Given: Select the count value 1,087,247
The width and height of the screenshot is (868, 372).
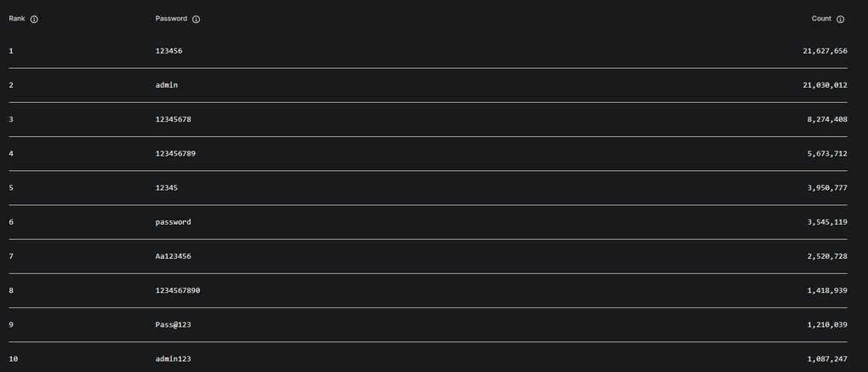Looking at the screenshot, I should click(x=827, y=359).
